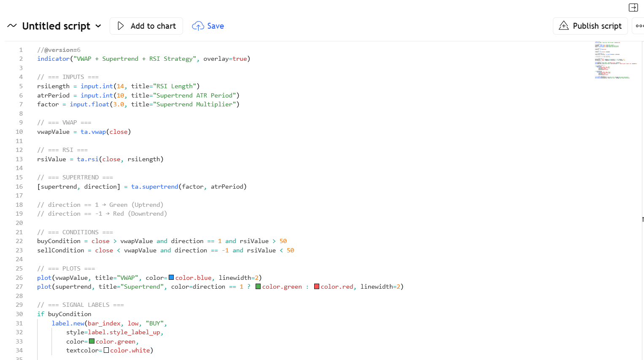Viewport: 644px width, 360px height.
Task: Click the Add to chart button label
Action: click(x=153, y=26)
